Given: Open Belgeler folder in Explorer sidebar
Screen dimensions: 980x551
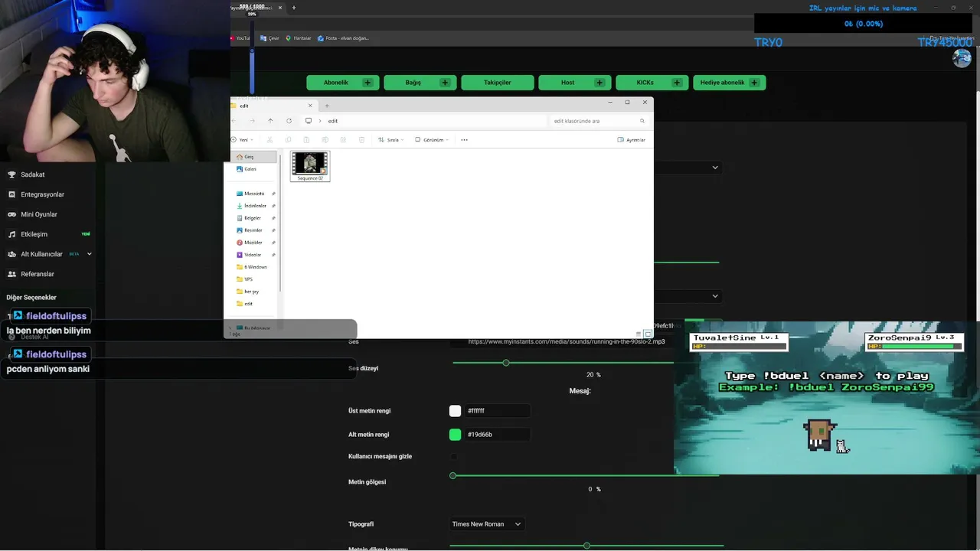Looking at the screenshot, I should (x=254, y=218).
